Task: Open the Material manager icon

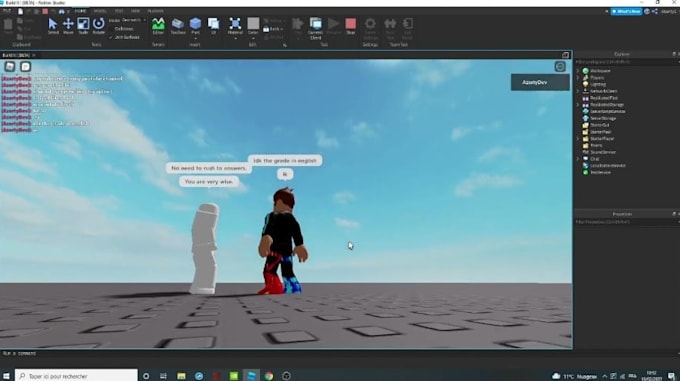Action: coord(235,26)
